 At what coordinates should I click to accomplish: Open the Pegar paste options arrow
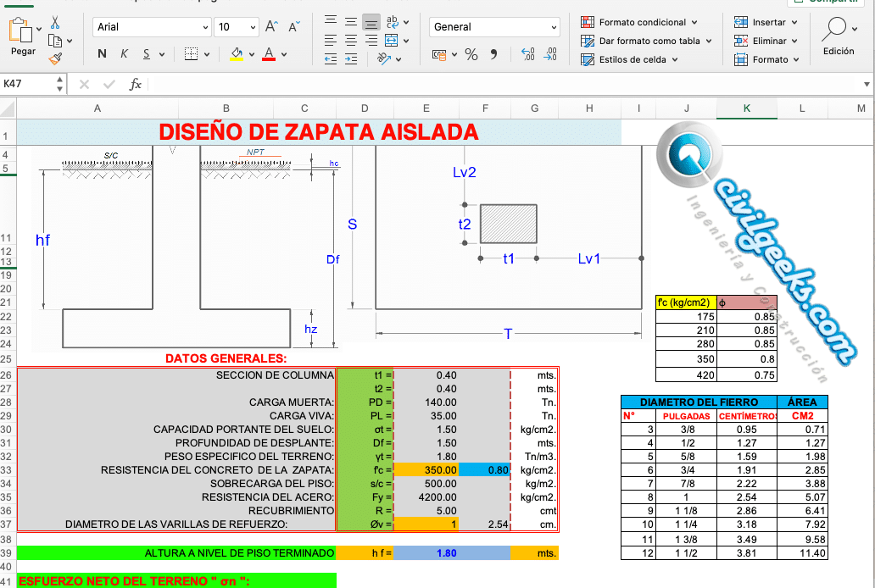[38, 29]
